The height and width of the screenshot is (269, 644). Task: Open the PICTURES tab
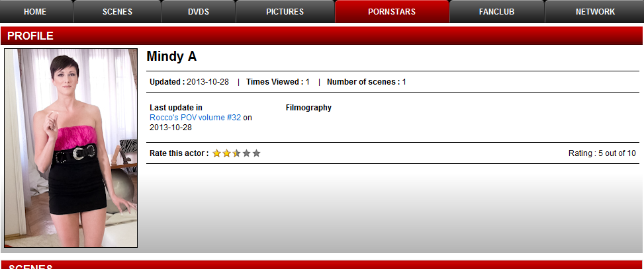285,11
